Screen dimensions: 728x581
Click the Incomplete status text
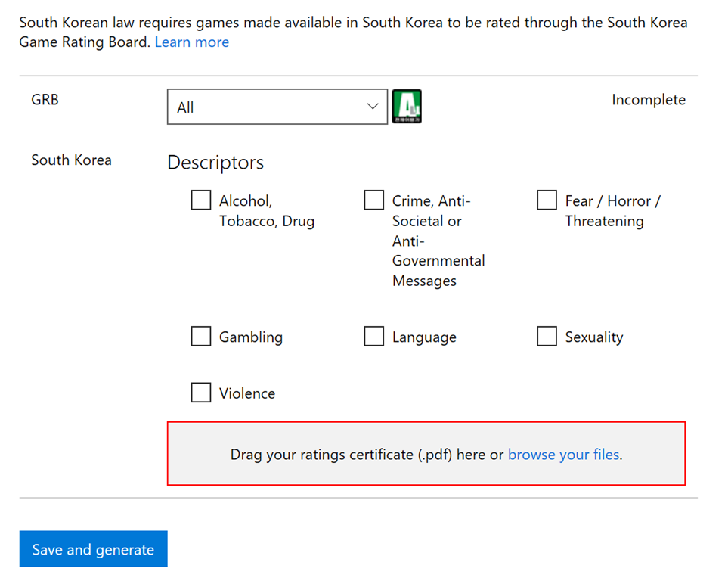point(649,99)
